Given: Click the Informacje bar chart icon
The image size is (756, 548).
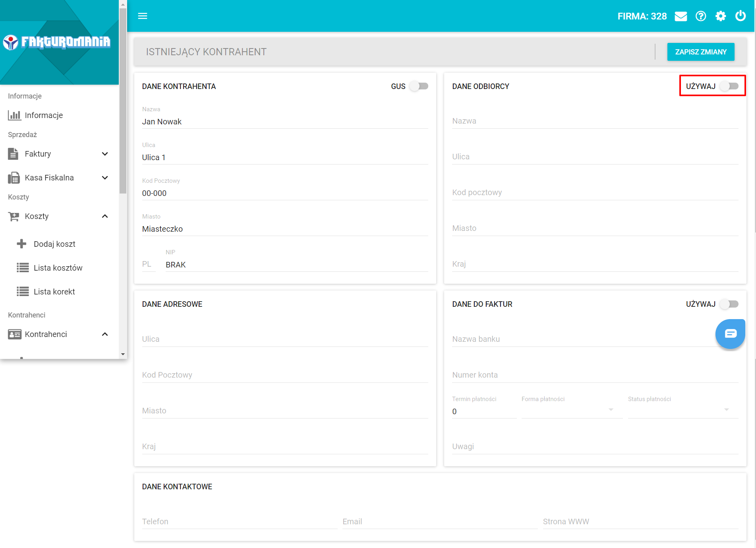Looking at the screenshot, I should pyautogui.click(x=14, y=115).
